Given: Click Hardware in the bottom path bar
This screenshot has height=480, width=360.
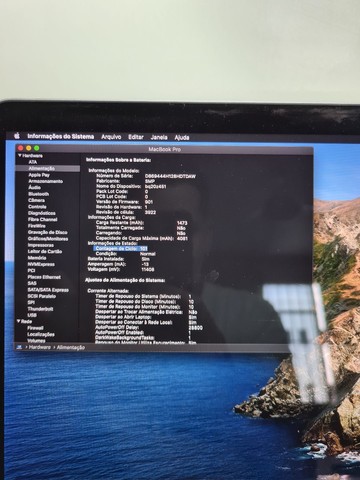Looking at the screenshot, I should pyautogui.click(x=40, y=347).
